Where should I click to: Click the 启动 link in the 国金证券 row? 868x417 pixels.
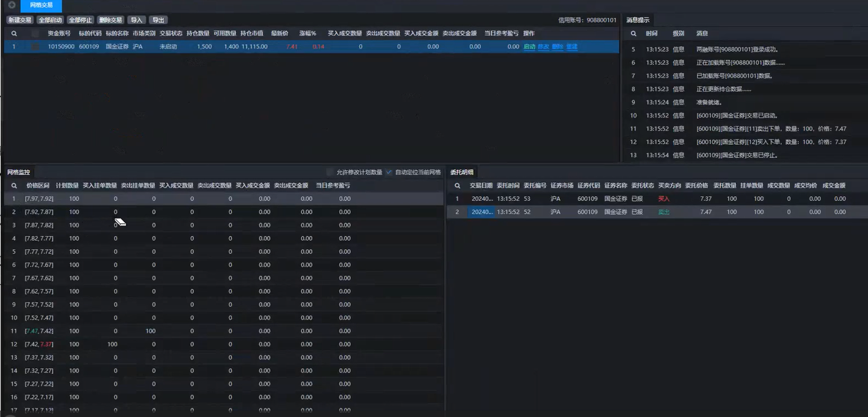tap(529, 46)
